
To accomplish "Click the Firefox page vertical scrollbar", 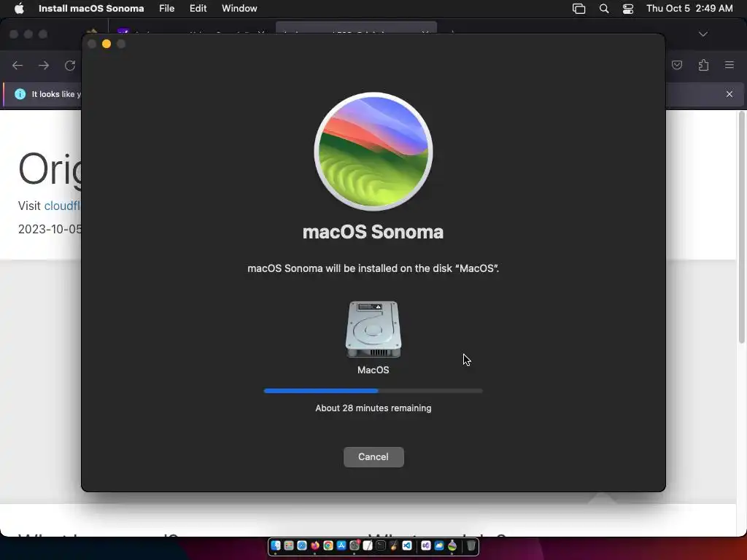I will (x=741, y=227).
